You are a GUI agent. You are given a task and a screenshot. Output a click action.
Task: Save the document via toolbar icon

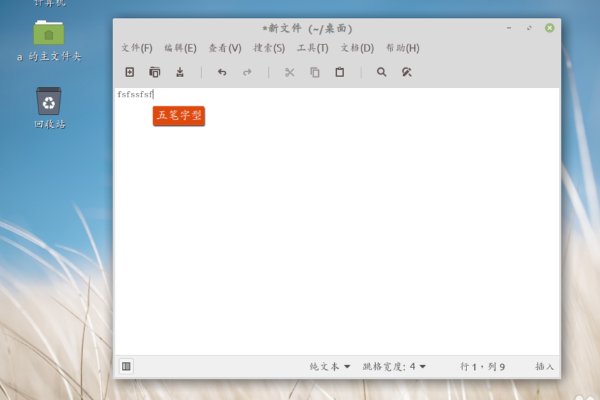coord(180,72)
